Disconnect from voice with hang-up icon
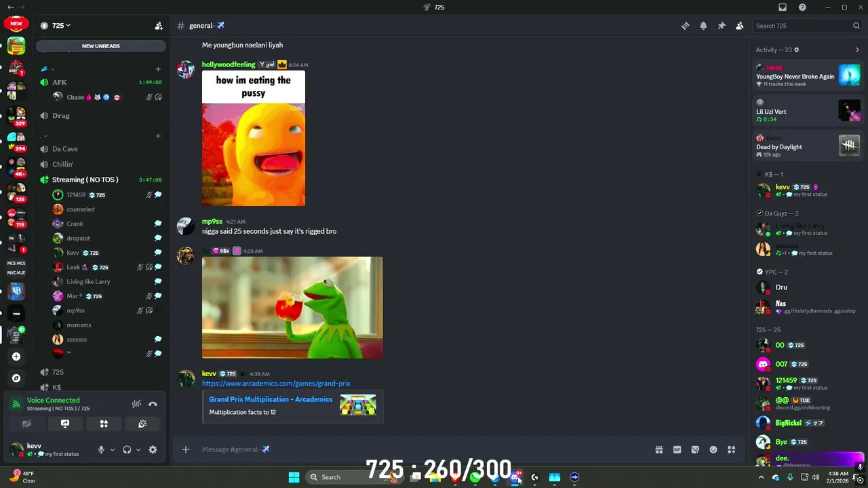 pos(153,404)
